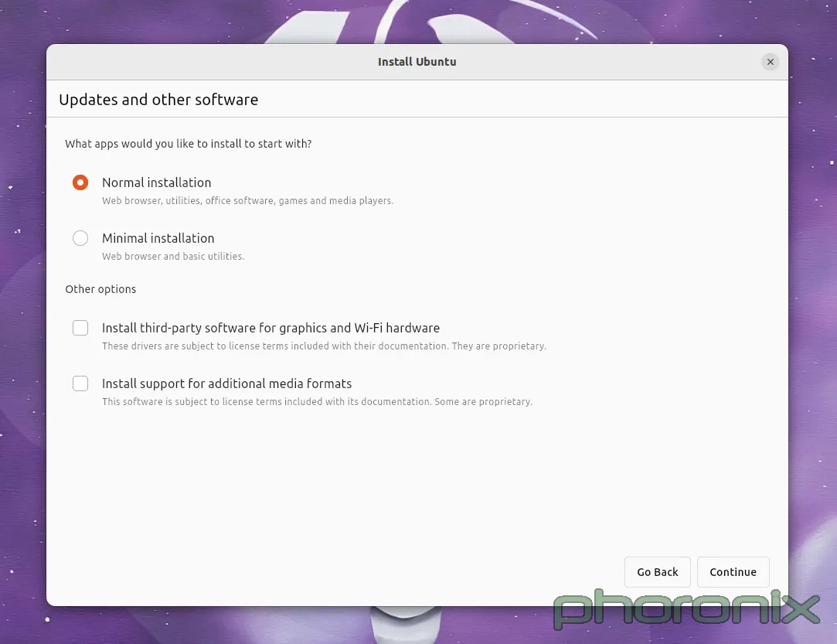
Task: Click the 'Other options' section label
Action: [x=100, y=289]
